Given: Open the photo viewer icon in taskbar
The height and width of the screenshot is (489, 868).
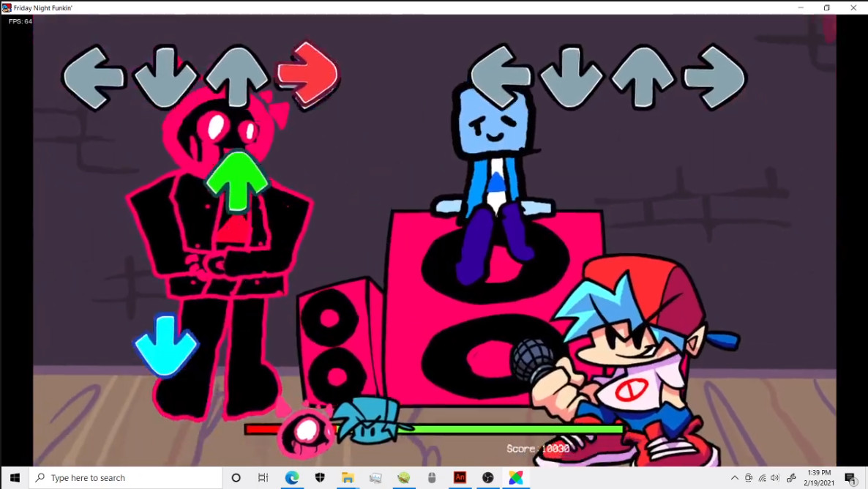Looking at the screenshot, I should [x=376, y=477].
